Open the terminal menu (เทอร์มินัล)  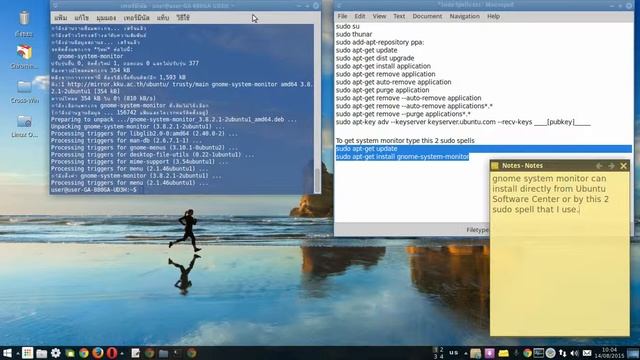[136, 18]
